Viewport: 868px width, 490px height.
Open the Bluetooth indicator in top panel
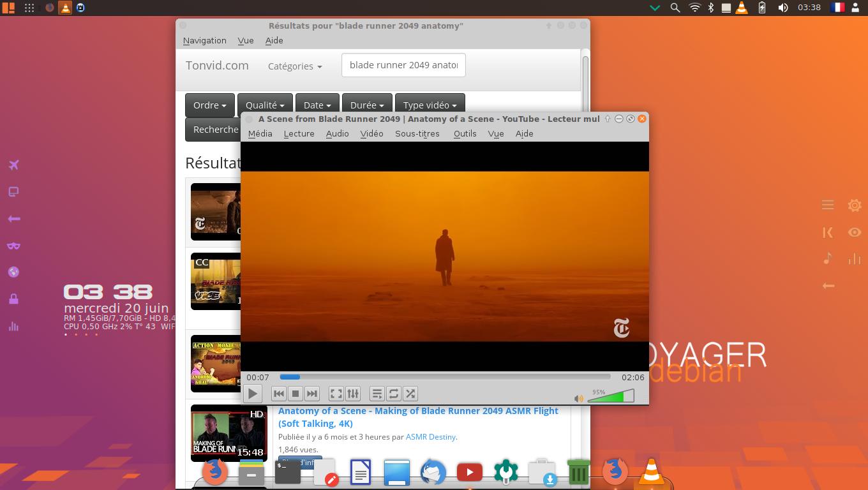pos(711,8)
